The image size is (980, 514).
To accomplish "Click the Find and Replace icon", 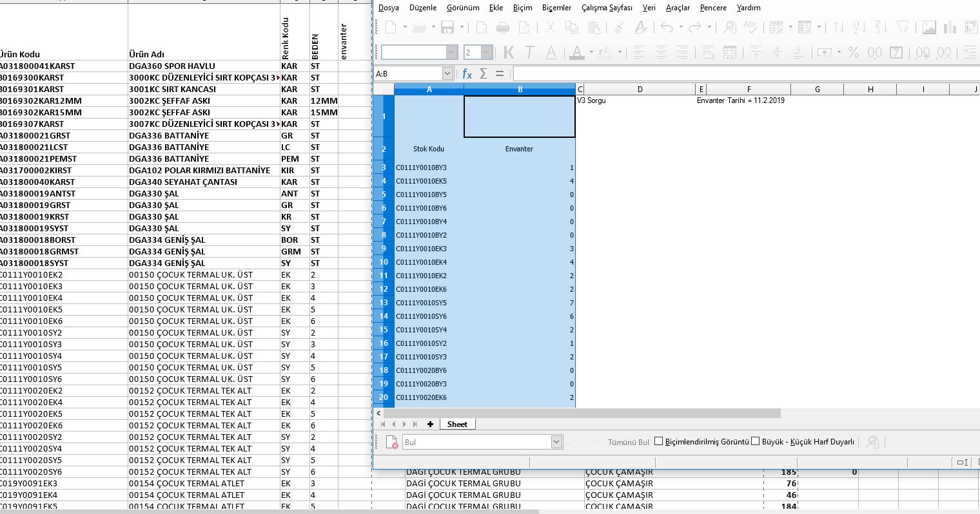I will 730,27.
